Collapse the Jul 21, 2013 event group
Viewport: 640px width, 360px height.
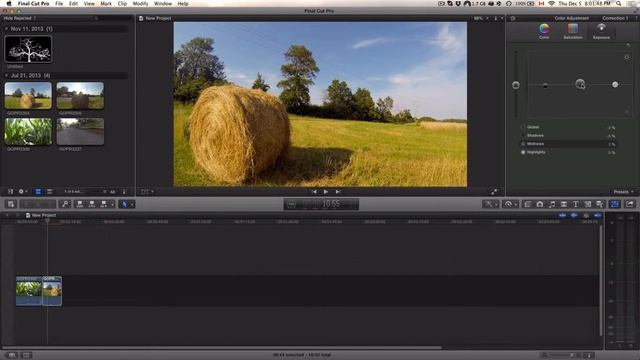7,76
